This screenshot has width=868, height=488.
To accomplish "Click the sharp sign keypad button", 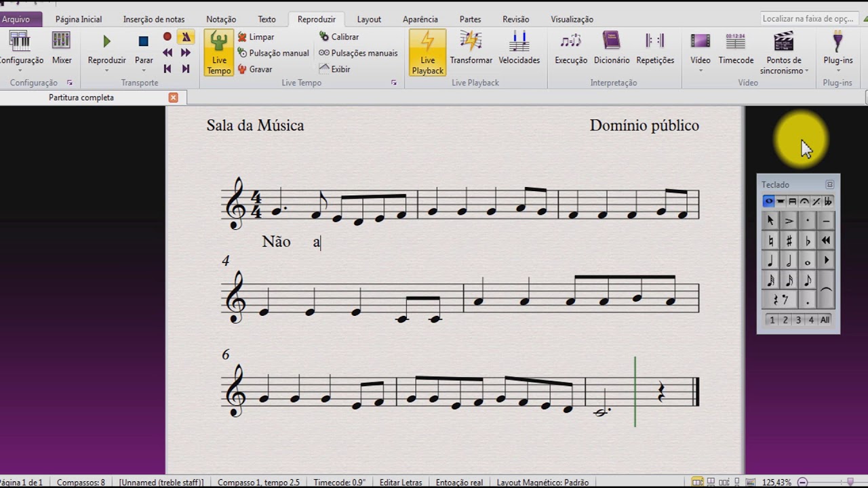I will pos(789,240).
